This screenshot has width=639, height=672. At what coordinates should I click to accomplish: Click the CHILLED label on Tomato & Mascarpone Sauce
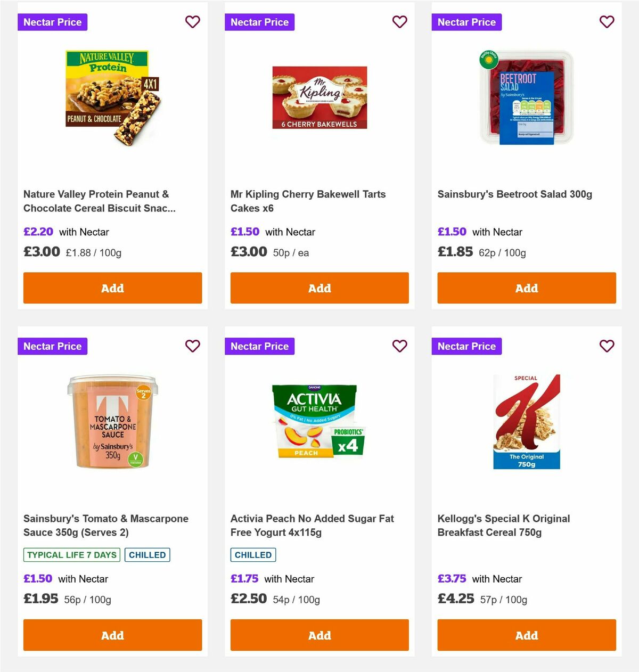tap(147, 555)
